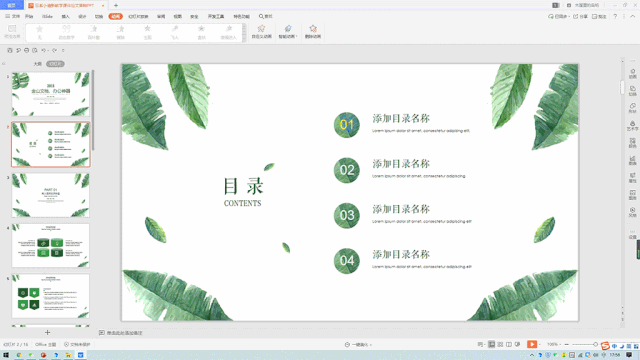Click the add new slide plus button
The width and height of the screenshot is (640, 360).
[47, 332]
